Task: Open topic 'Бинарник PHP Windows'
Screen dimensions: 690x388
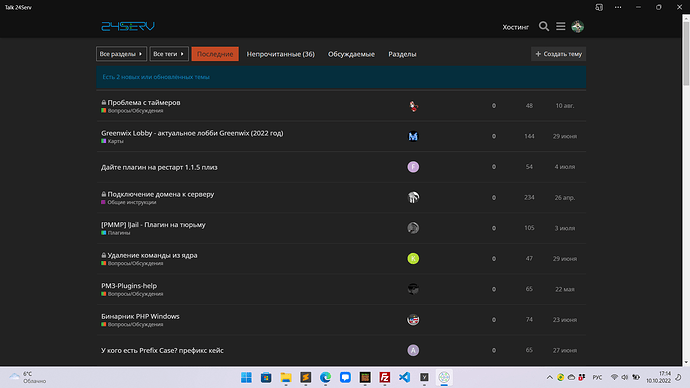Action: tap(140, 316)
